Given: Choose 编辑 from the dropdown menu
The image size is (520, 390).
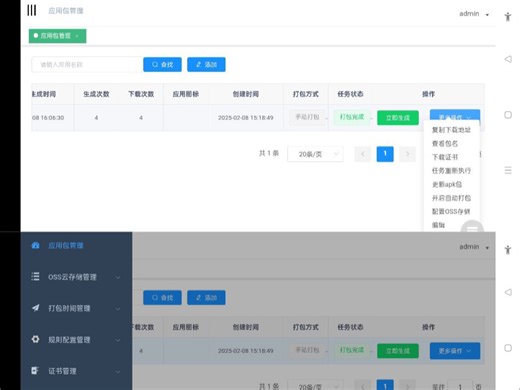Looking at the screenshot, I should pos(438,225).
